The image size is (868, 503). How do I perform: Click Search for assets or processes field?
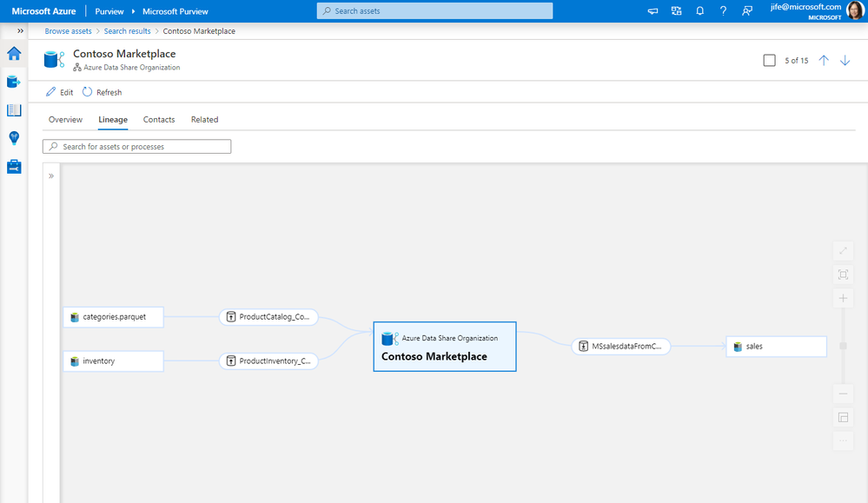tap(136, 147)
